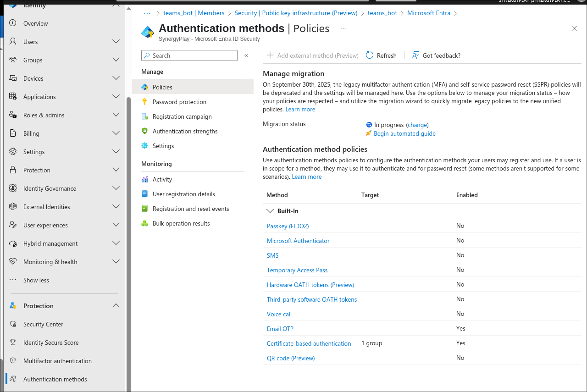587x392 pixels.
Task: Click the Identity Governance icon
Action: coord(13,188)
